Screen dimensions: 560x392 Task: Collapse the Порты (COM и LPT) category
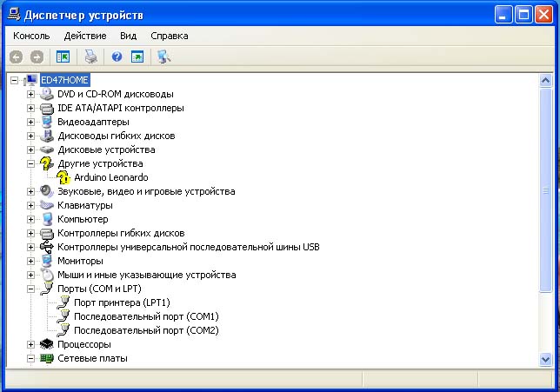click(31, 289)
